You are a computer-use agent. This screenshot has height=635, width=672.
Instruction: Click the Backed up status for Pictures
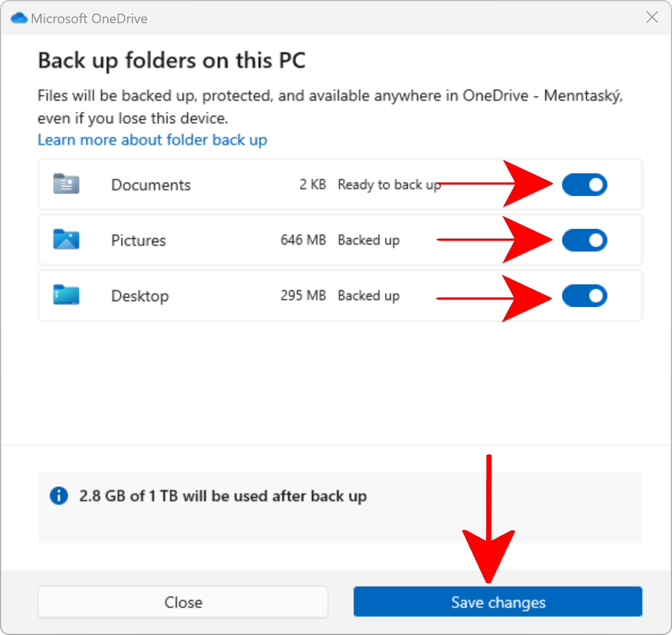[x=368, y=240]
